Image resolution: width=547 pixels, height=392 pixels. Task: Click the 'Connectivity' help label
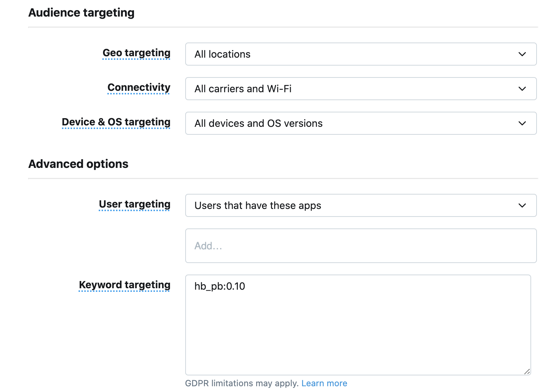[139, 88]
